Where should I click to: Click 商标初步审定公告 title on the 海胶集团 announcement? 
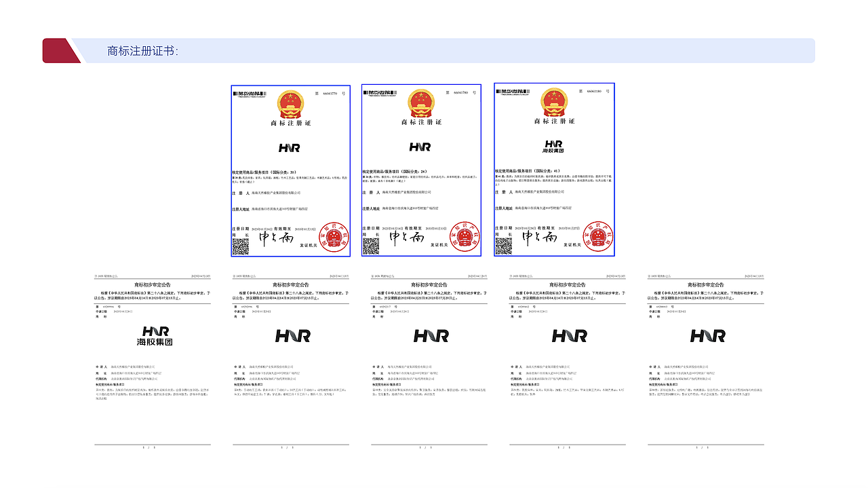153,285
